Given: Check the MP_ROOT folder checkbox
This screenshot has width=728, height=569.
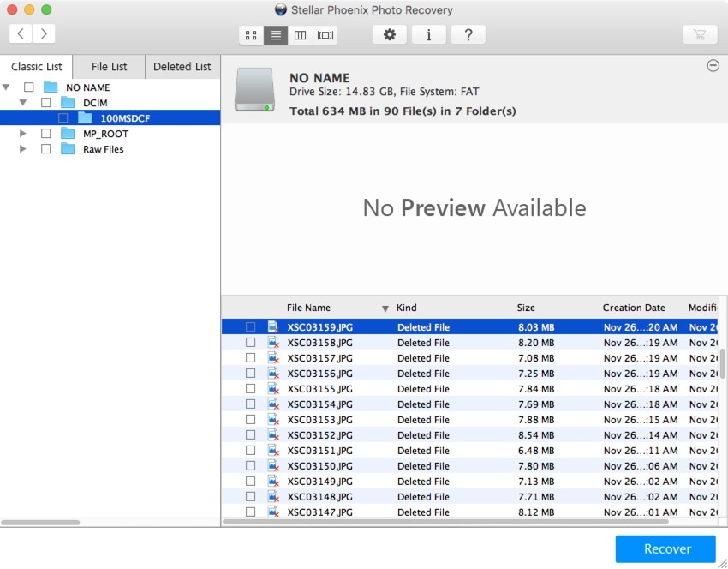Looking at the screenshot, I should [46, 134].
